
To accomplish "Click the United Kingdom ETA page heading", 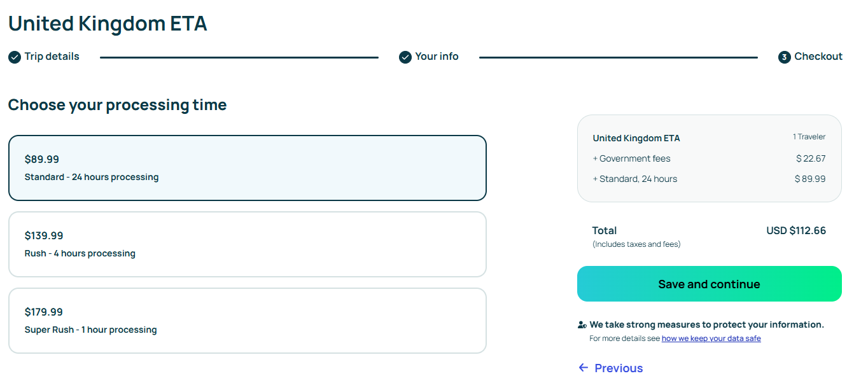I will (x=108, y=24).
